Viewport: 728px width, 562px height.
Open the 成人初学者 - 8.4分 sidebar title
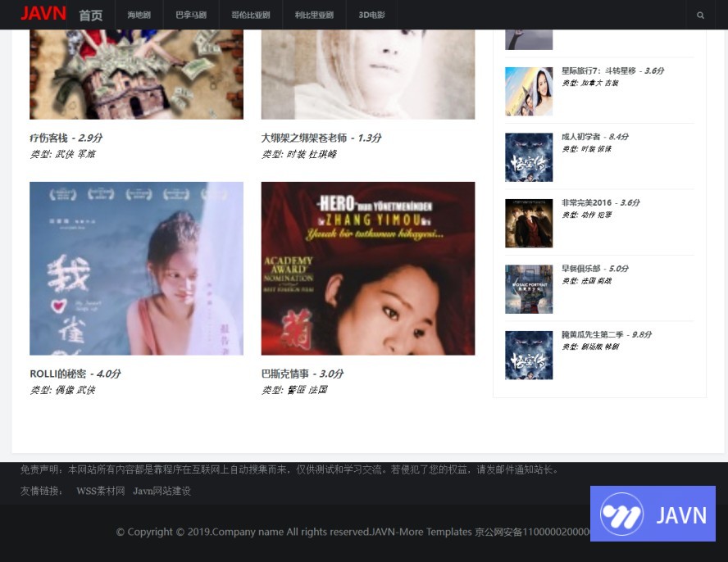click(x=595, y=137)
